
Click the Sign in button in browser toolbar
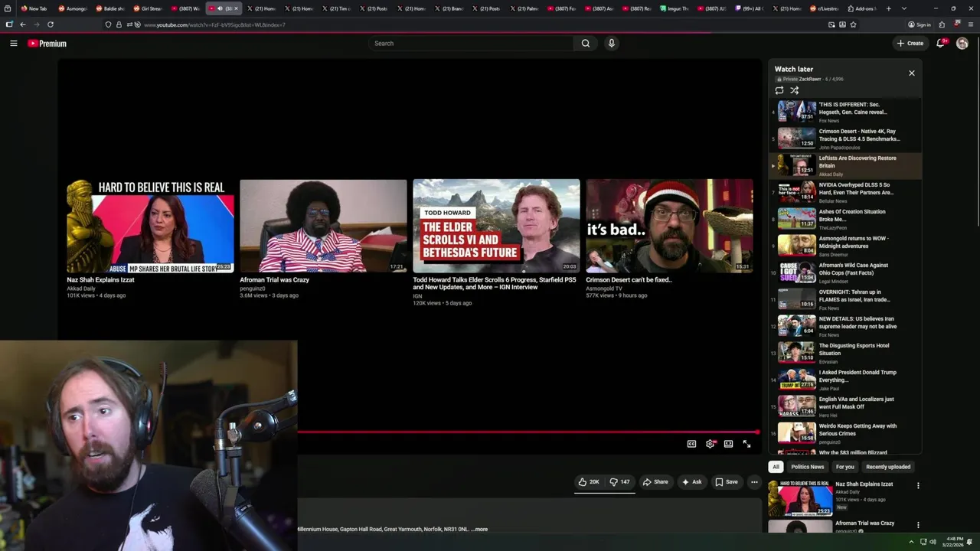[920, 24]
